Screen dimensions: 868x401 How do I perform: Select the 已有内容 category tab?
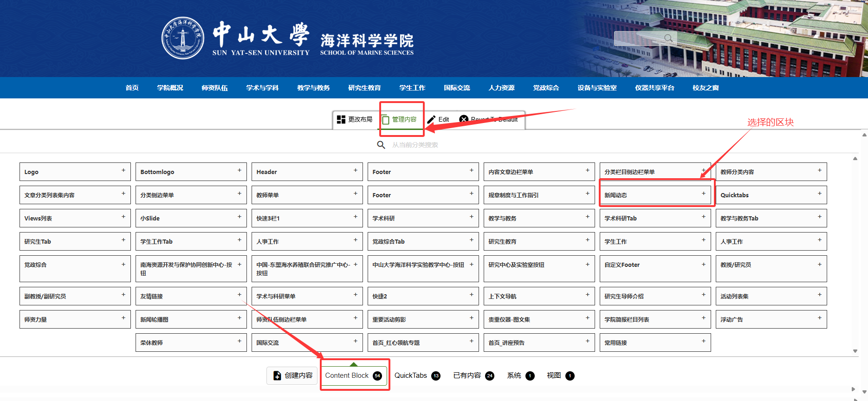coord(467,375)
